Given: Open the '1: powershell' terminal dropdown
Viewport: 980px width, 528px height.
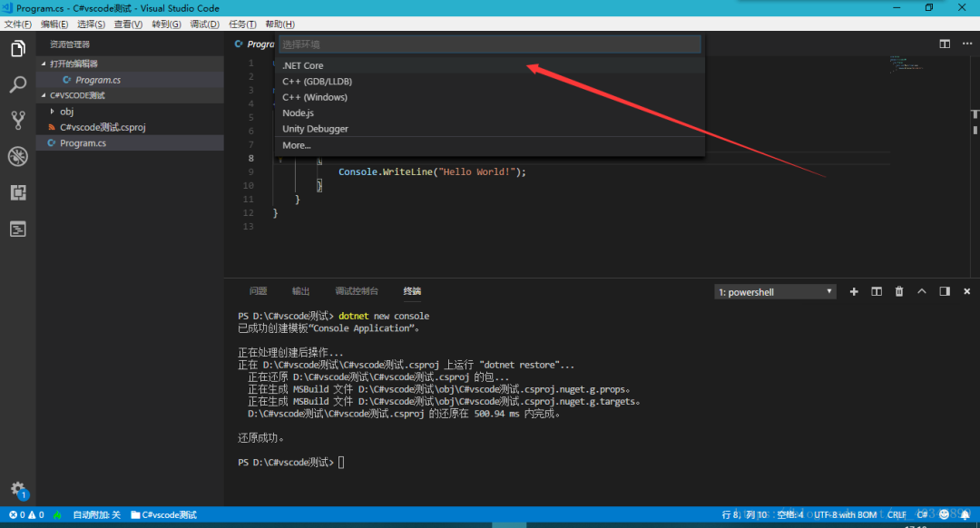Looking at the screenshot, I should (775, 292).
